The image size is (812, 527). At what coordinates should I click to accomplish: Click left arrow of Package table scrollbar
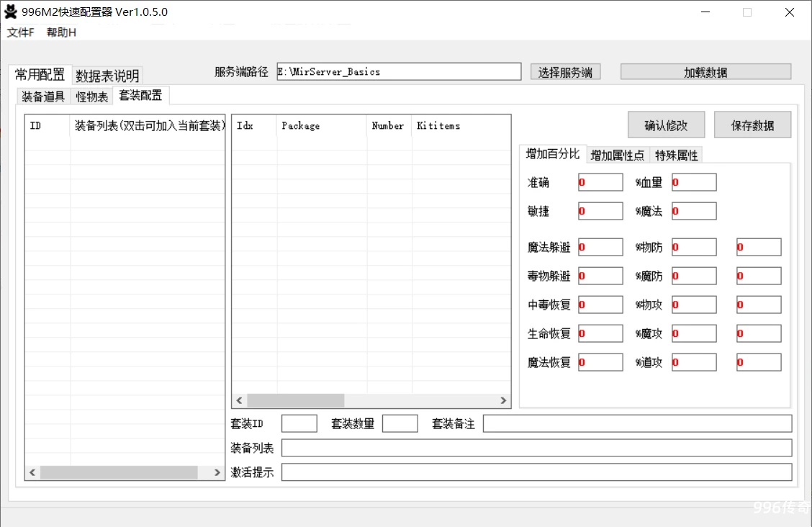click(x=238, y=400)
